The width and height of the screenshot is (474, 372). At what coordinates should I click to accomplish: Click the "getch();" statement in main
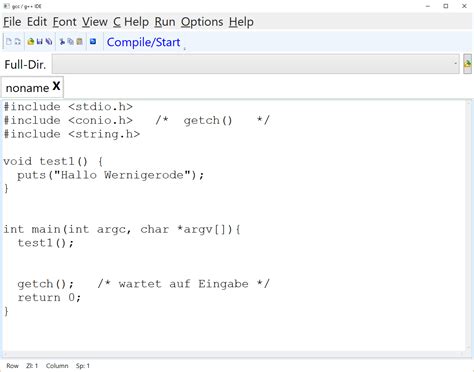45,284
